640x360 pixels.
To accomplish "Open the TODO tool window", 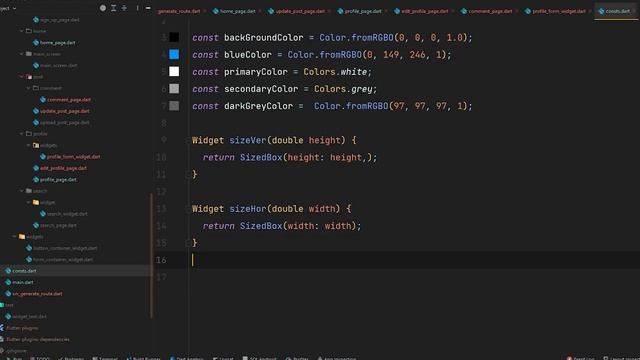I will pos(40,358).
